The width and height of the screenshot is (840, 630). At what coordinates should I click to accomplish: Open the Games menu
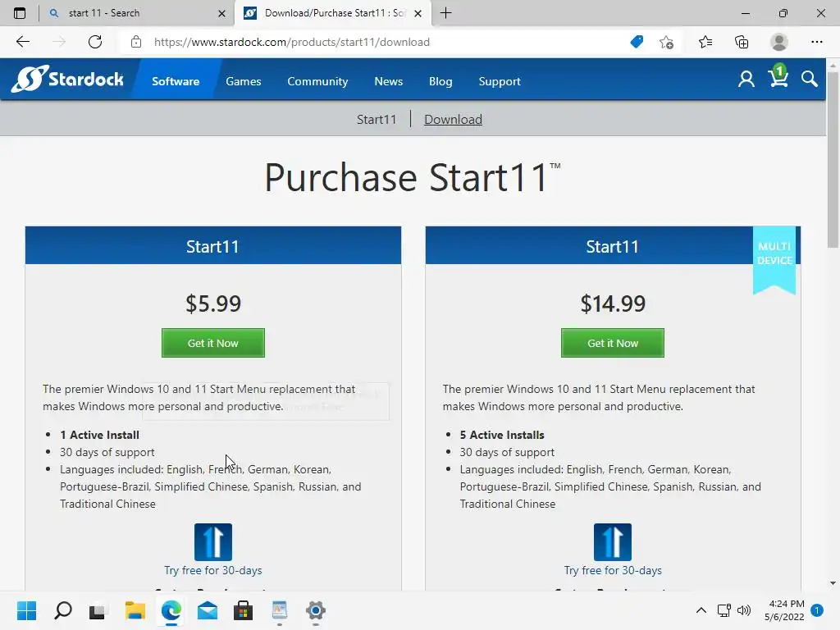point(243,81)
